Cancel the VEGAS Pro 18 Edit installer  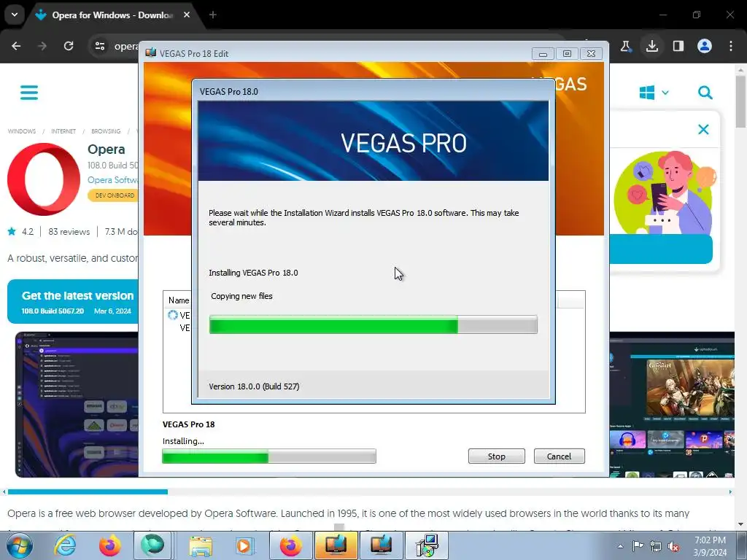tap(559, 456)
